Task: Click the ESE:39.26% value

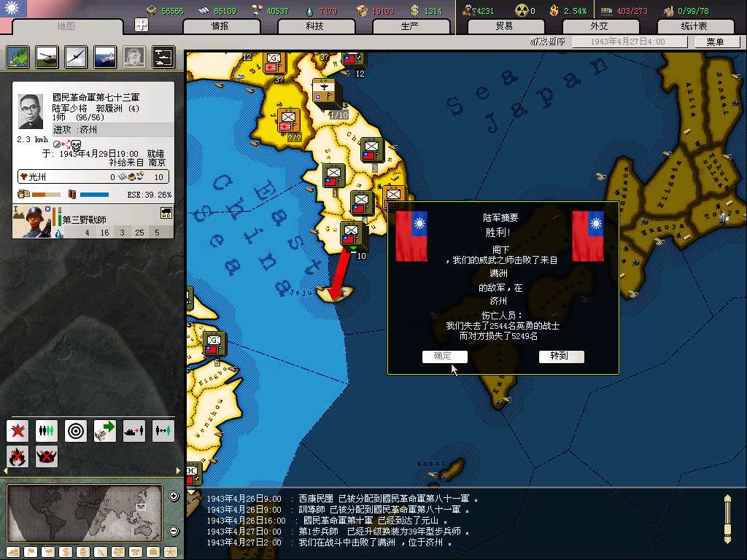Action: (x=149, y=195)
